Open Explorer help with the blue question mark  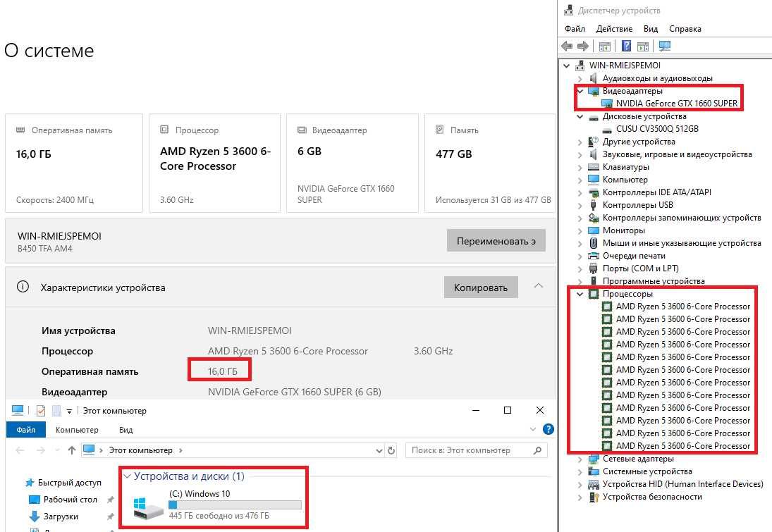click(548, 430)
